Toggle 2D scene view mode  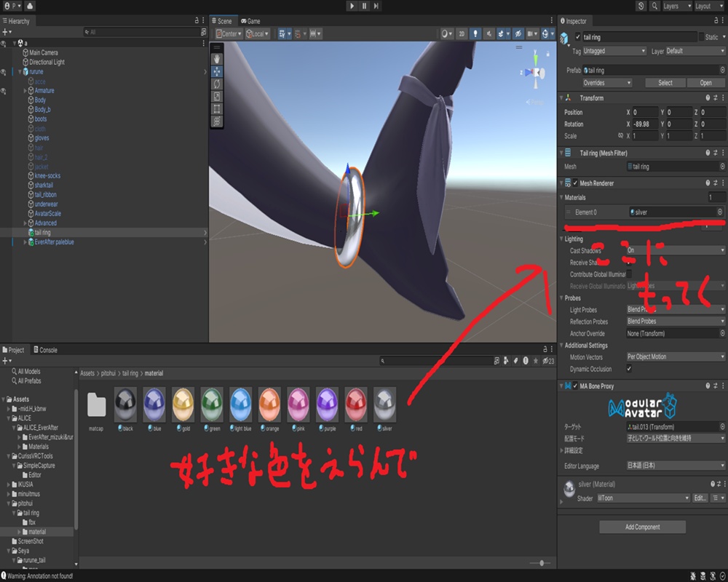(462, 34)
